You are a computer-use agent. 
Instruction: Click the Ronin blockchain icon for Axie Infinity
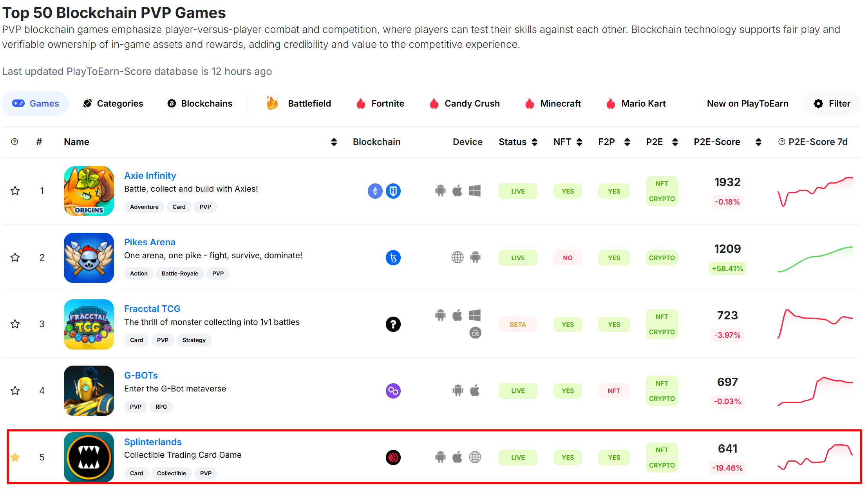393,191
